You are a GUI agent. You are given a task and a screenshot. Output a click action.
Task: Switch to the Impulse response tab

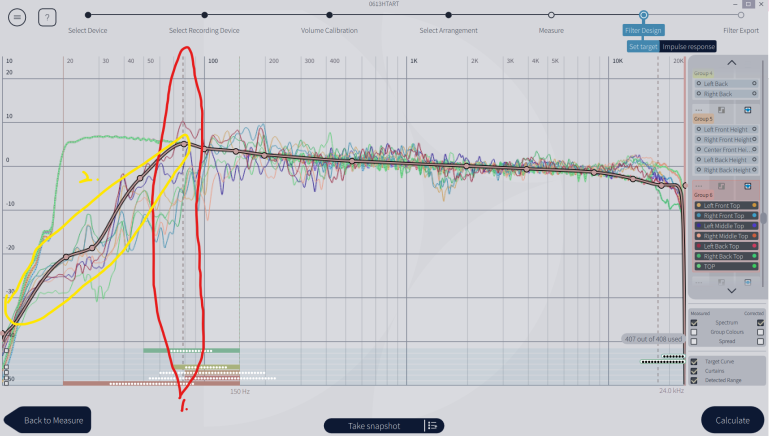[x=687, y=47]
